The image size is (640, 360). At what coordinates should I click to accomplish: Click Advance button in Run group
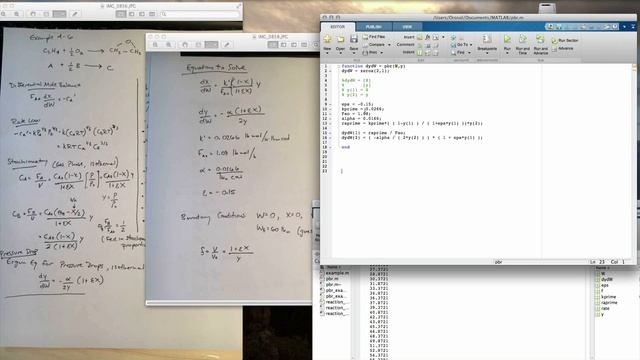563,49
